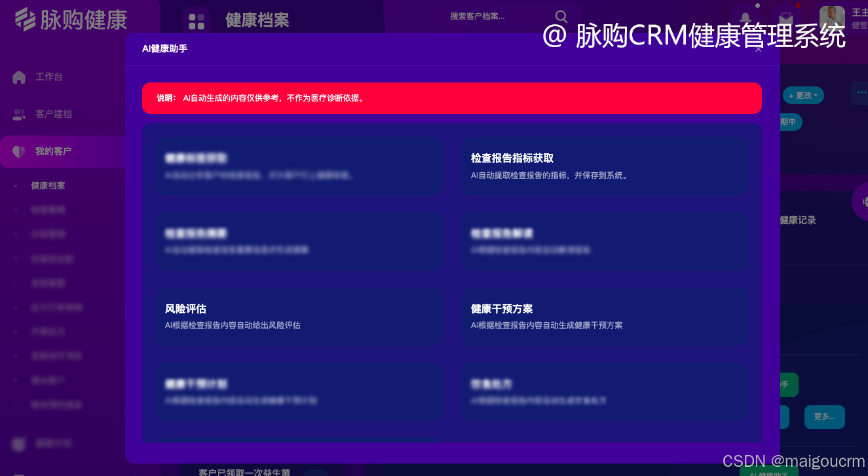Open the app grid menu icon
Screen dimensions: 868x476
197,20
